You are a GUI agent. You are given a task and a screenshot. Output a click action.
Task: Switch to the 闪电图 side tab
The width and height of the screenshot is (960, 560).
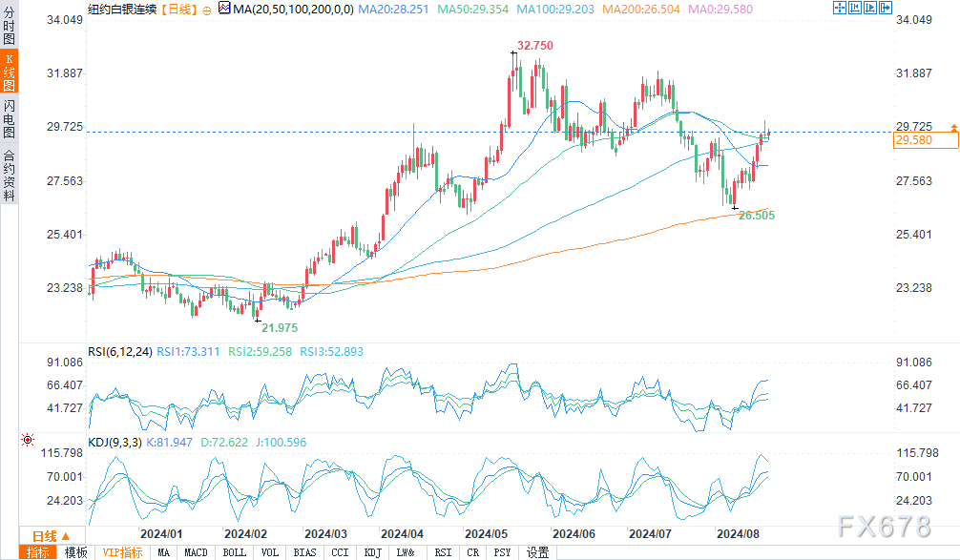10,118
